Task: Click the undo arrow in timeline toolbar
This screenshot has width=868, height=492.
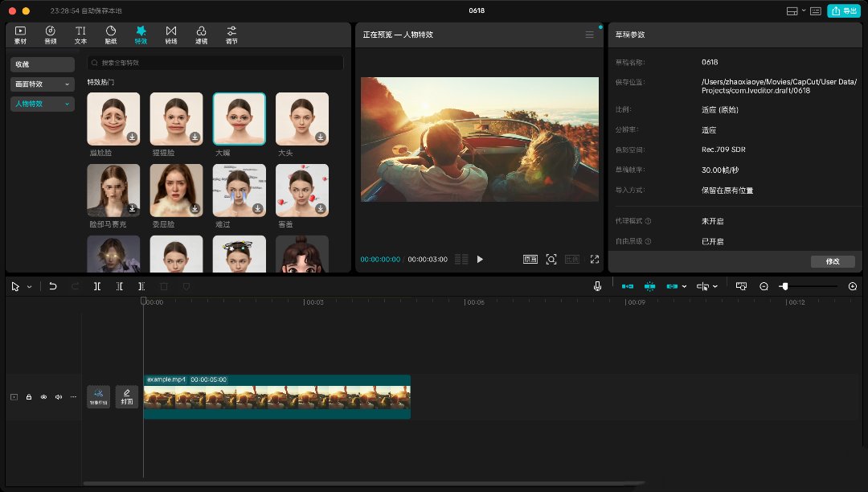Action: coord(53,286)
